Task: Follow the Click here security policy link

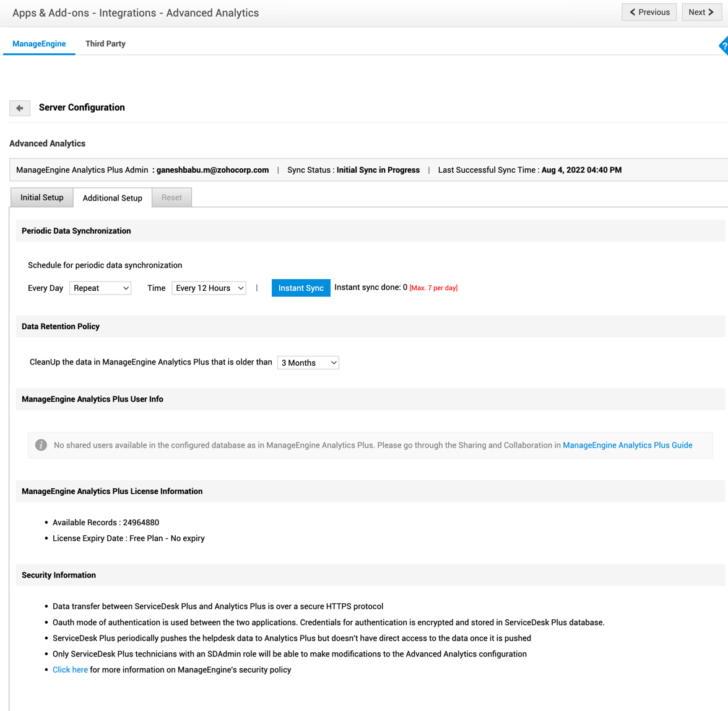Action: coord(70,670)
